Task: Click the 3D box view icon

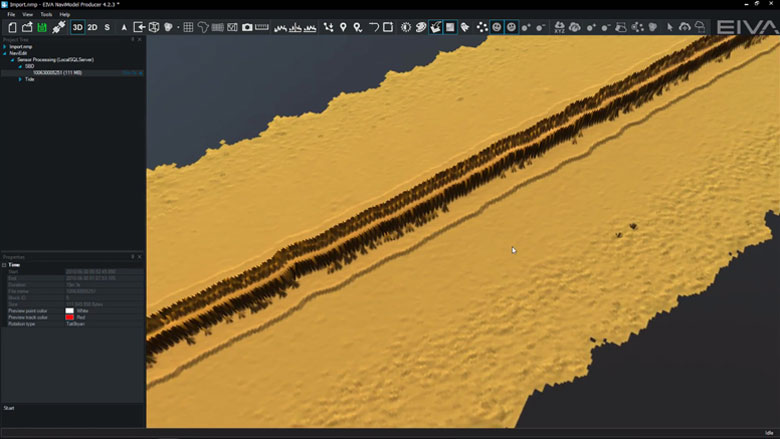Action: [x=154, y=27]
